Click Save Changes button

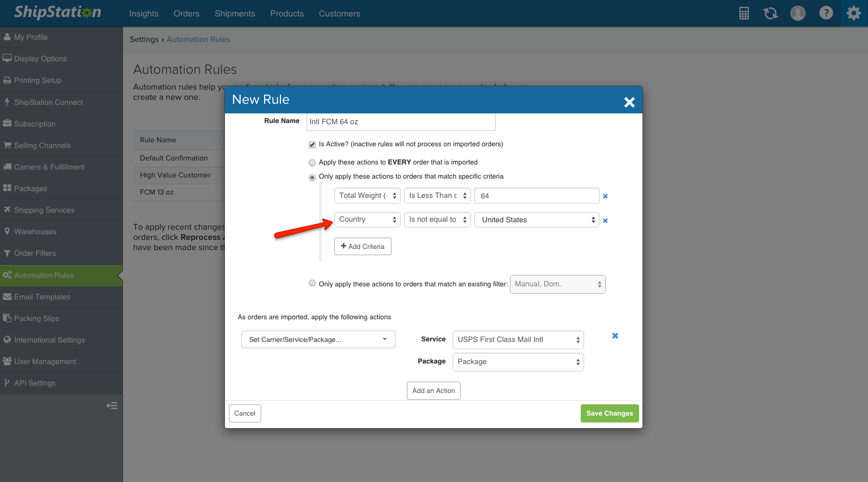(x=609, y=413)
